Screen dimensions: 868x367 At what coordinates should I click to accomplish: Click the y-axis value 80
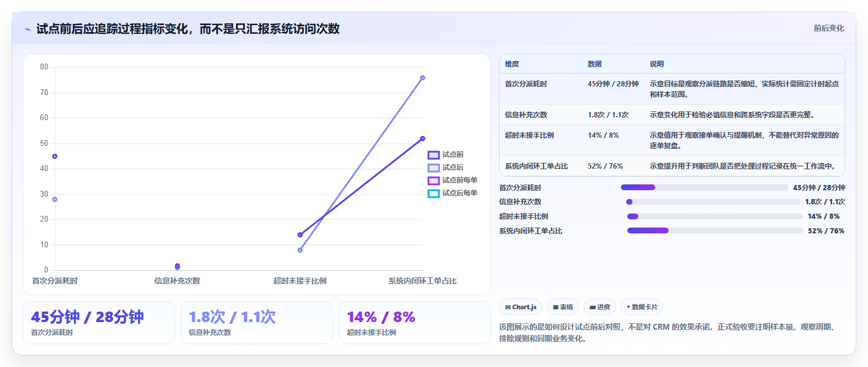tap(44, 67)
